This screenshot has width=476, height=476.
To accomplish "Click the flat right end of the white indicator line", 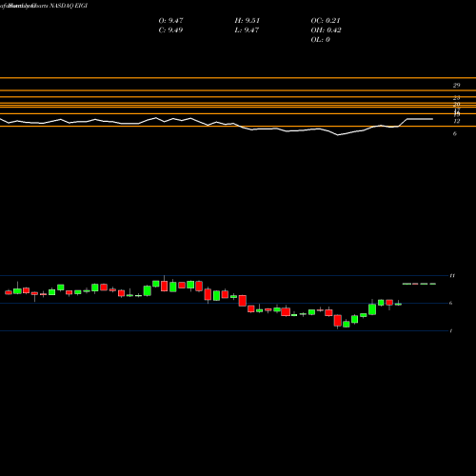I will pos(420,119).
